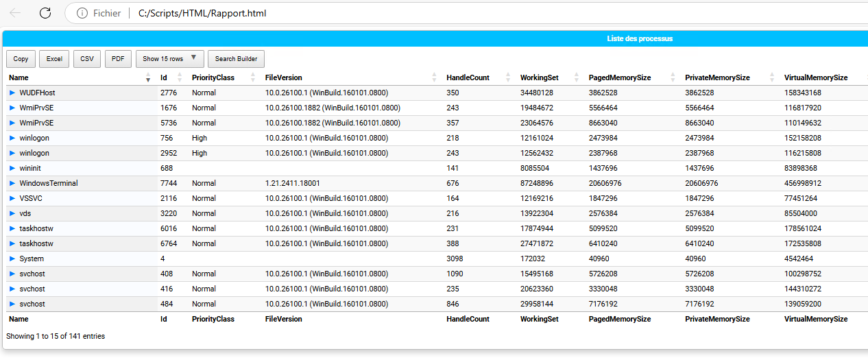Image resolution: width=868 pixels, height=360 pixels.
Task: Select the PrivateMemorySize value 7176192
Action: (x=699, y=304)
